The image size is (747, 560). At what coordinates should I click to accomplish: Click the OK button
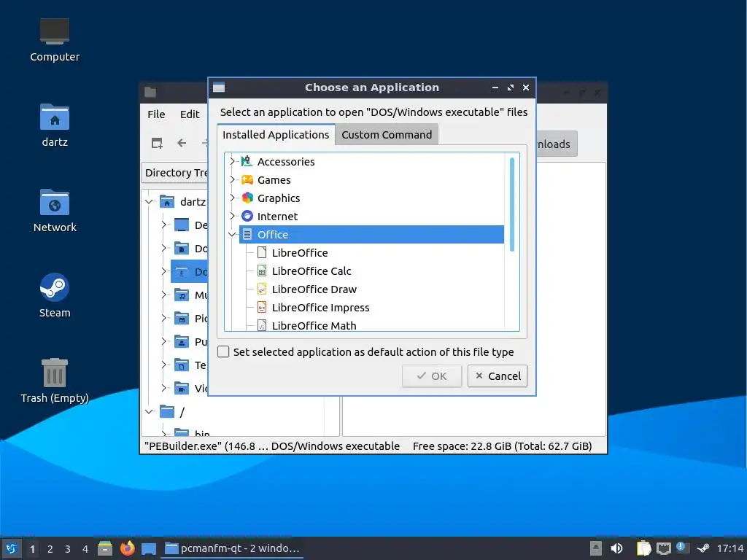pos(432,376)
